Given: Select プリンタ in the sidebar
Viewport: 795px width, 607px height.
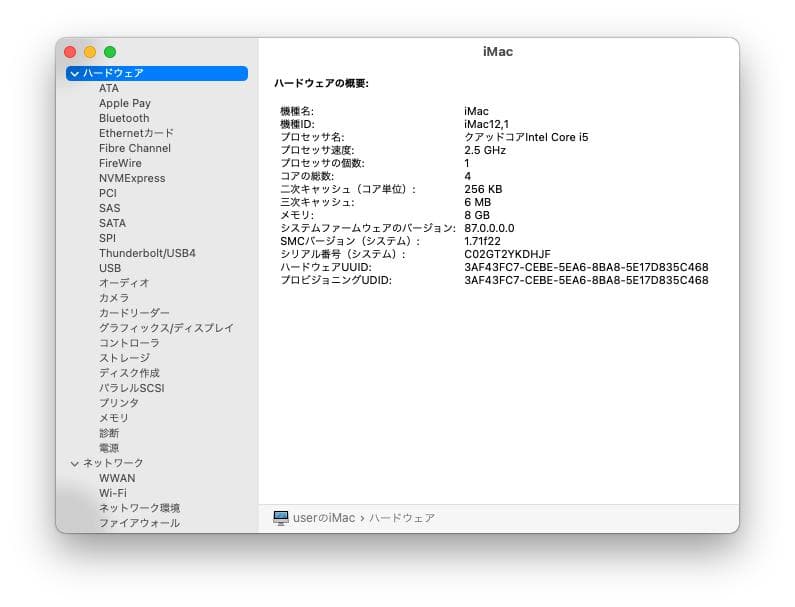Looking at the screenshot, I should coord(119,403).
